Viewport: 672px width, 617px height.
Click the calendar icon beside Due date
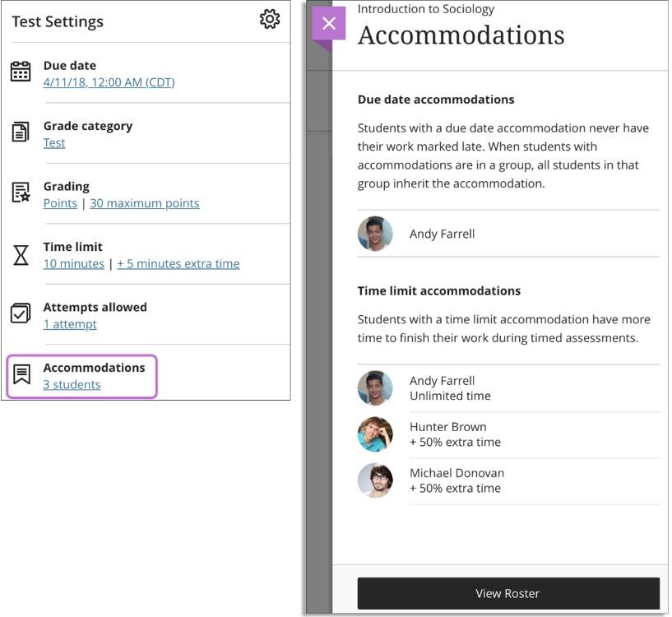point(21,72)
